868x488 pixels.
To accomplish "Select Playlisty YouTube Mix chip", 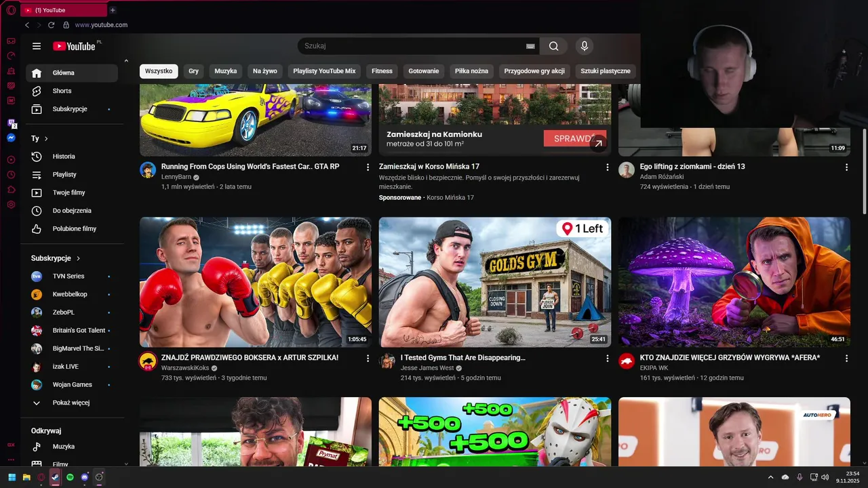I will tap(324, 71).
